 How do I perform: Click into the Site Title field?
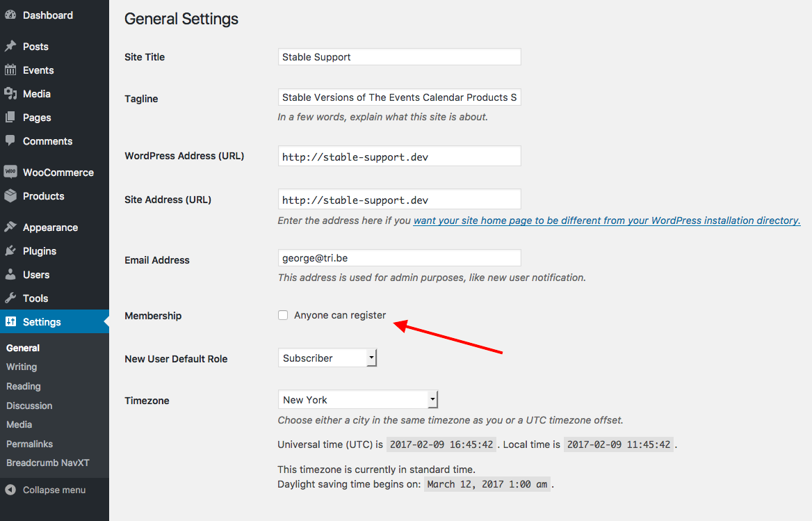pyautogui.click(x=399, y=57)
